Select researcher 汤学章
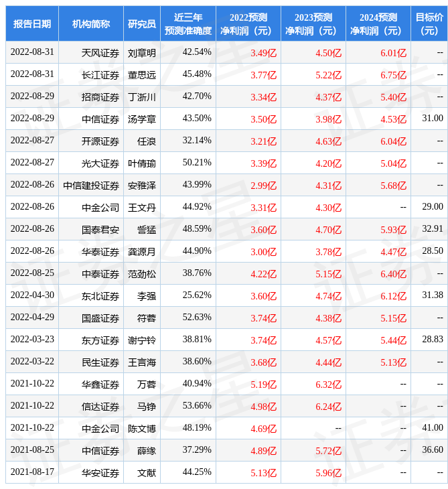This screenshot has width=448, height=489. pyautogui.click(x=142, y=119)
